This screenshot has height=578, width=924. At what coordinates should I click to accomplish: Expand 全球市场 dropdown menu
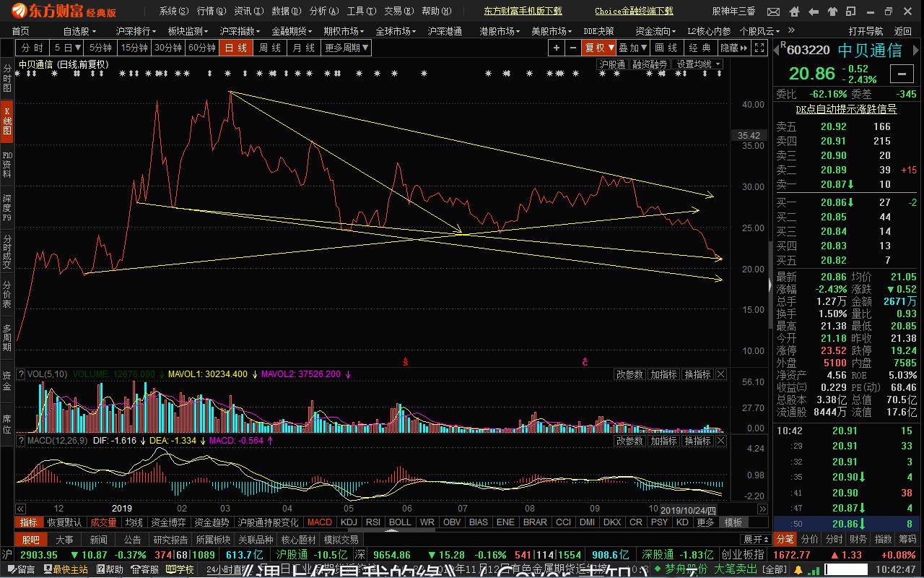[396, 31]
